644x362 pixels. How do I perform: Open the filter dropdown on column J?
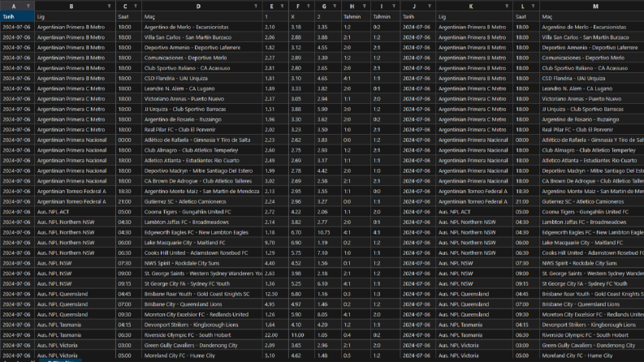(x=430, y=6)
